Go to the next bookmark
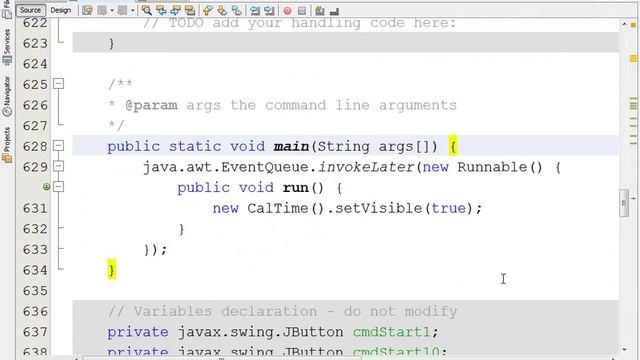640x360 pixels. tap(222, 11)
